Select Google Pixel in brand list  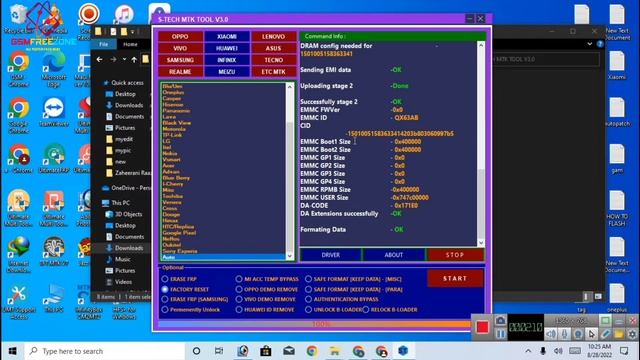click(179, 233)
